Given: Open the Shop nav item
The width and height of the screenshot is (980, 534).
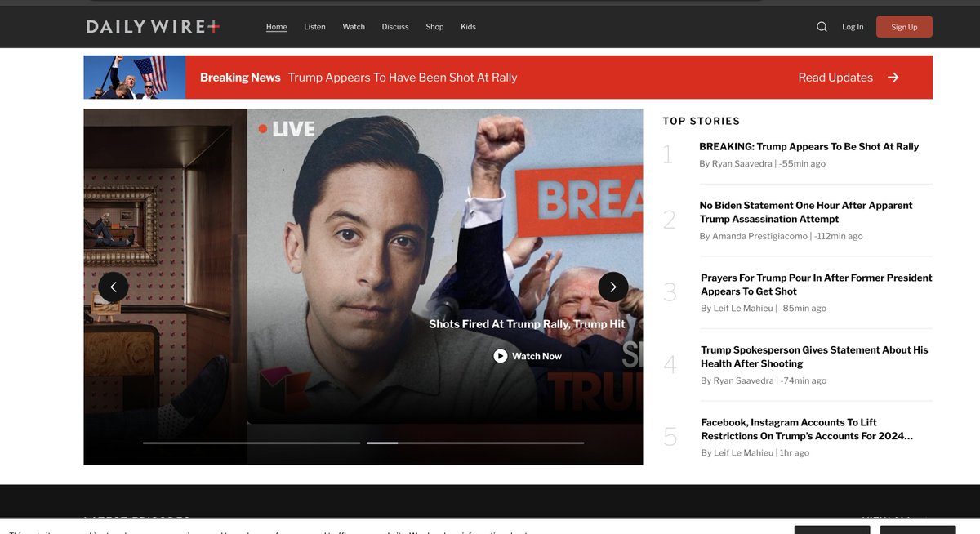Looking at the screenshot, I should 434,27.
